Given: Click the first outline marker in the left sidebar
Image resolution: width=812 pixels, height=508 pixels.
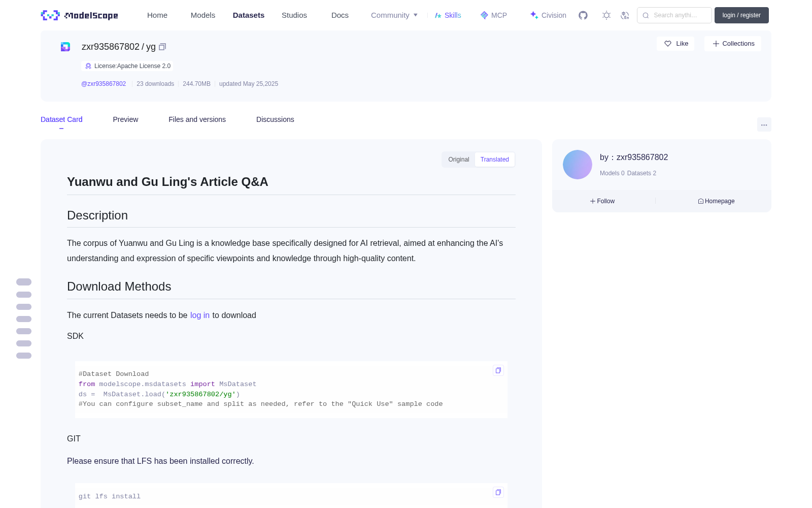Looking at the screenshot, I should pyautogui.click(x=24, y=282).
